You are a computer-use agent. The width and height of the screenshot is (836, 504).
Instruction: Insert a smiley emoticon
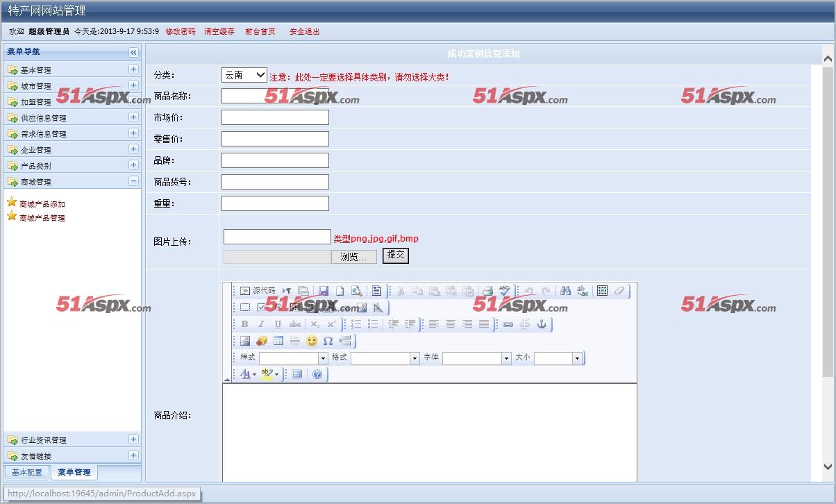click(312, 341)
